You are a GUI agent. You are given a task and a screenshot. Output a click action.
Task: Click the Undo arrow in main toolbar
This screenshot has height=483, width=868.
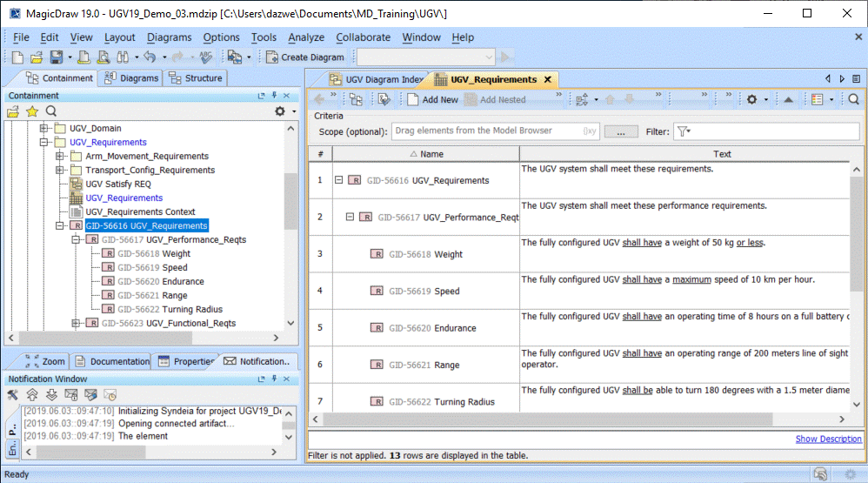coord(149,57)
